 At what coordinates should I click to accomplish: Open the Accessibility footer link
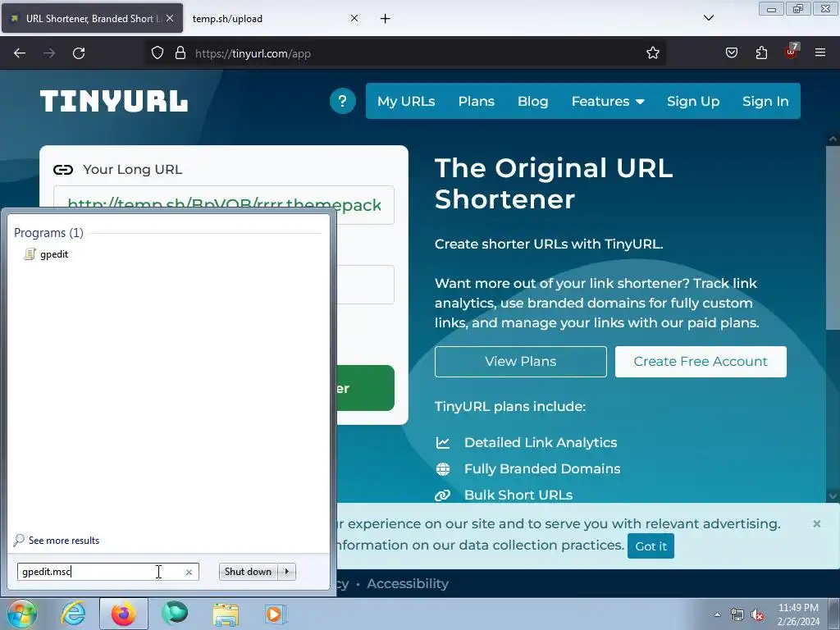coord(408,583)
